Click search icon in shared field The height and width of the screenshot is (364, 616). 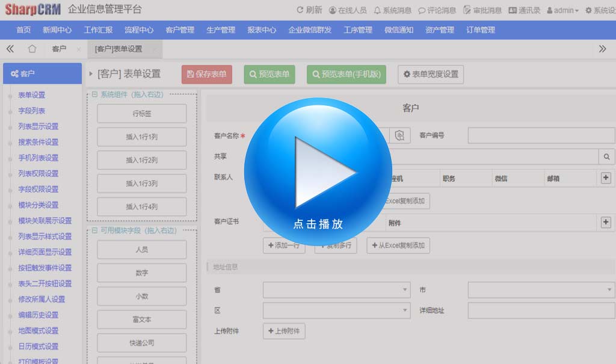(x=606, y=156)
